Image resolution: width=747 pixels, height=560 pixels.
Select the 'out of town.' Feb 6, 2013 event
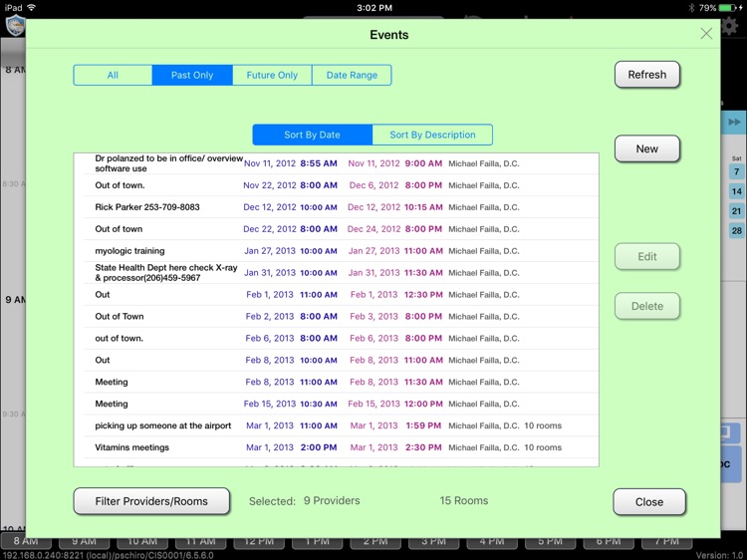pos(337,339)
